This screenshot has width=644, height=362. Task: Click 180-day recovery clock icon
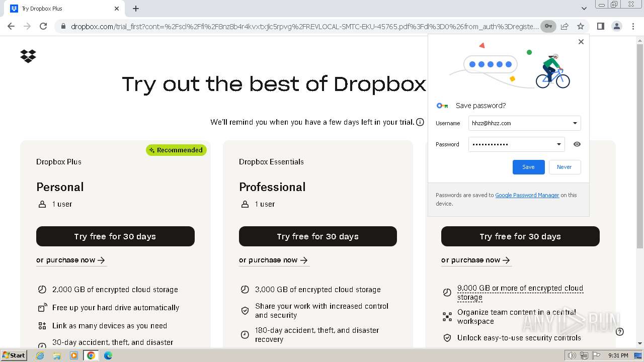coord(245,335)
